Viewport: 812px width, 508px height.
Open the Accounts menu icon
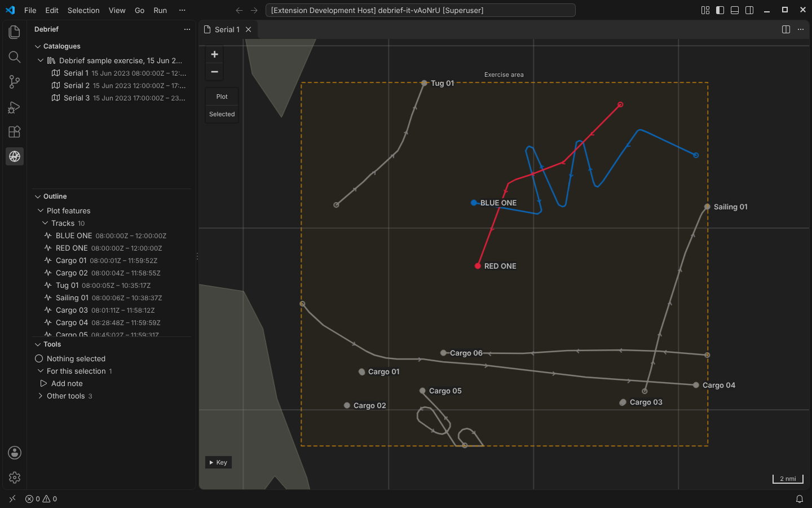tap(15, 453)
